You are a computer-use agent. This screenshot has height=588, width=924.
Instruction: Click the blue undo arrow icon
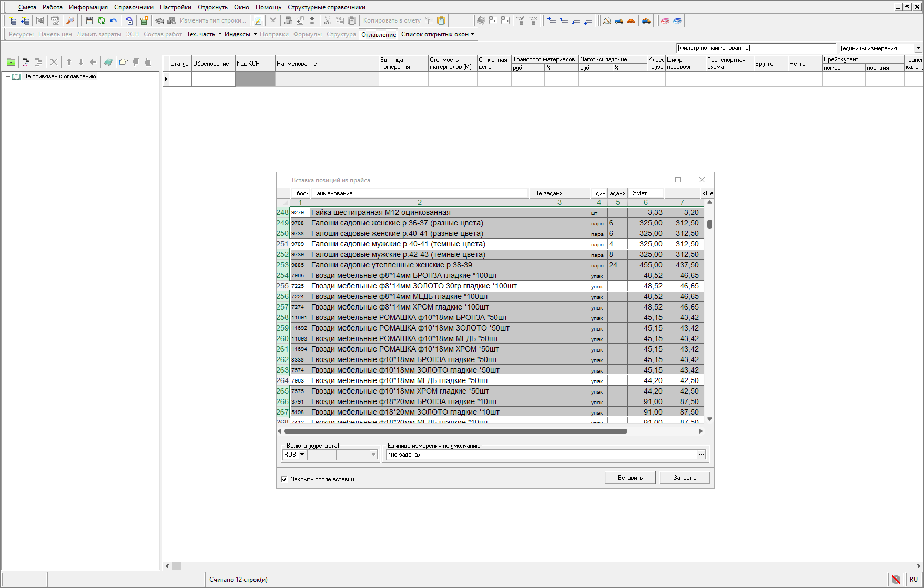pyautogui.click(x=114, y=20)
